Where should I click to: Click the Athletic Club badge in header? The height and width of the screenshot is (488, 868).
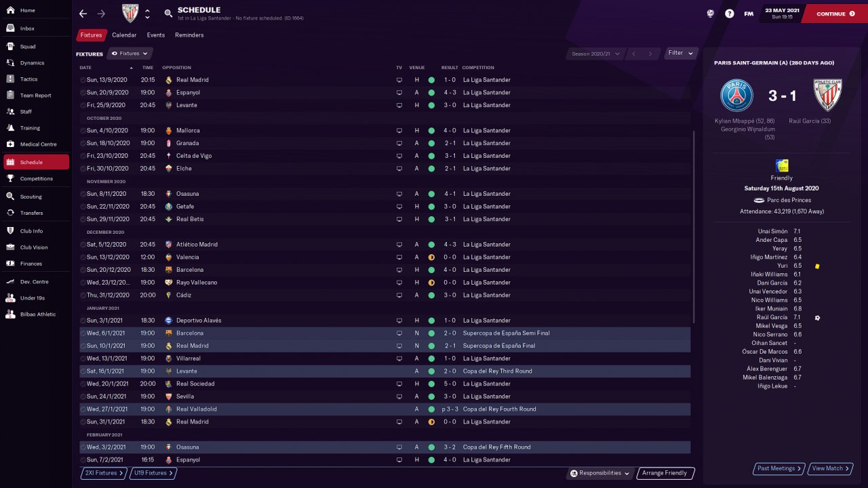130,13
